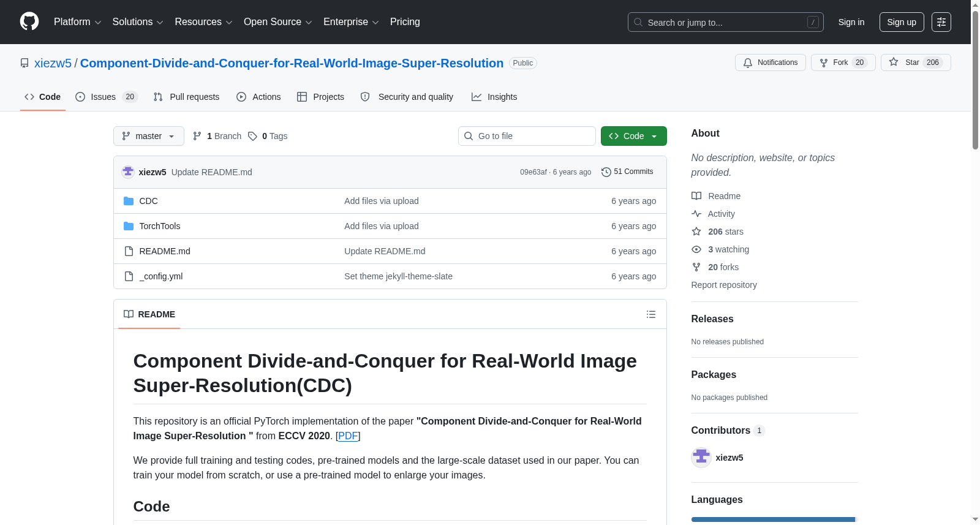
Task: Click the README.md file icon
Action: pyautogui.click(x=129, y=251)
